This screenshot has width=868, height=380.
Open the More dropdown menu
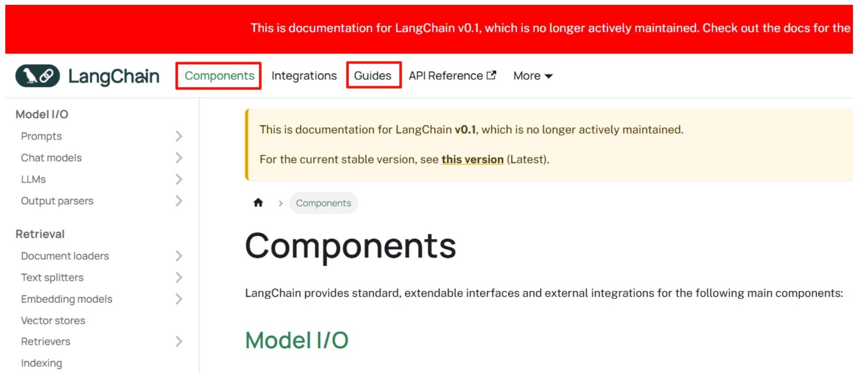533,76
